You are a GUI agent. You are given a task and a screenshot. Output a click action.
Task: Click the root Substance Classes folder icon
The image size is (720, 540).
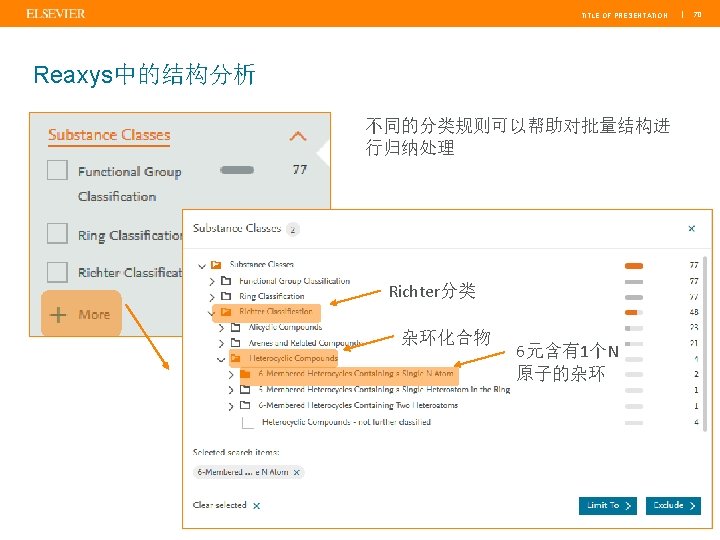coord(216,264)
